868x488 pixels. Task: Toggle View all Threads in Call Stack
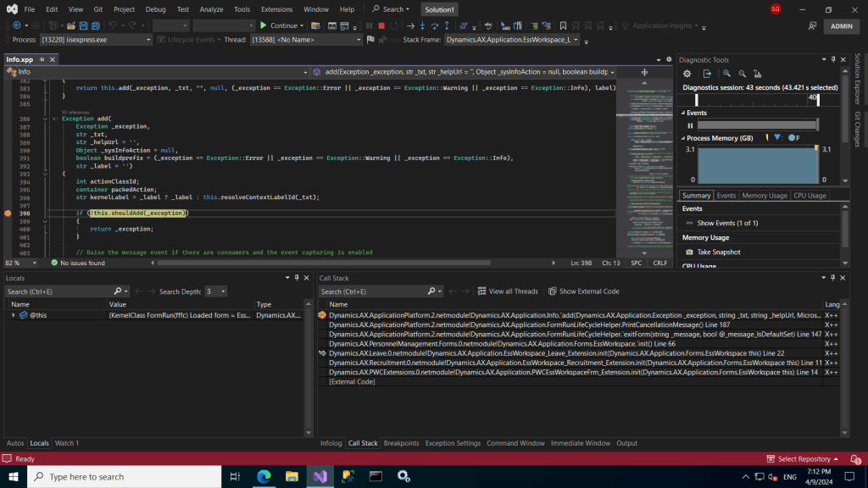coord(508,291)
